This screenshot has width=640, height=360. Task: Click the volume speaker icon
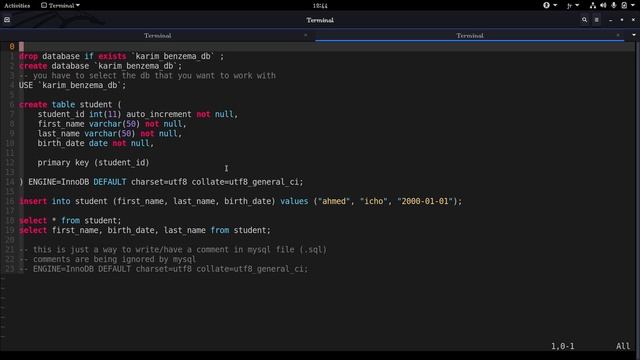[603, 5]
